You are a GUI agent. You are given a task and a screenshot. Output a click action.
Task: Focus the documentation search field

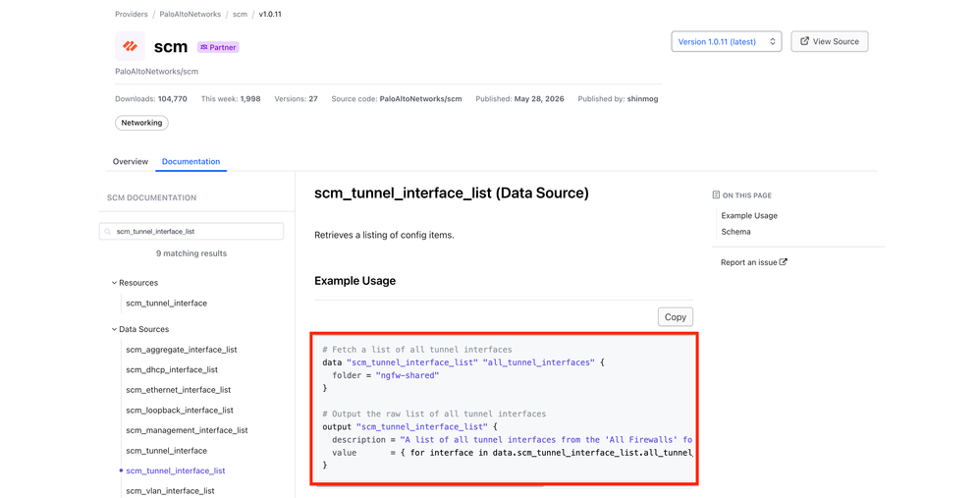(x=191, y=231)
